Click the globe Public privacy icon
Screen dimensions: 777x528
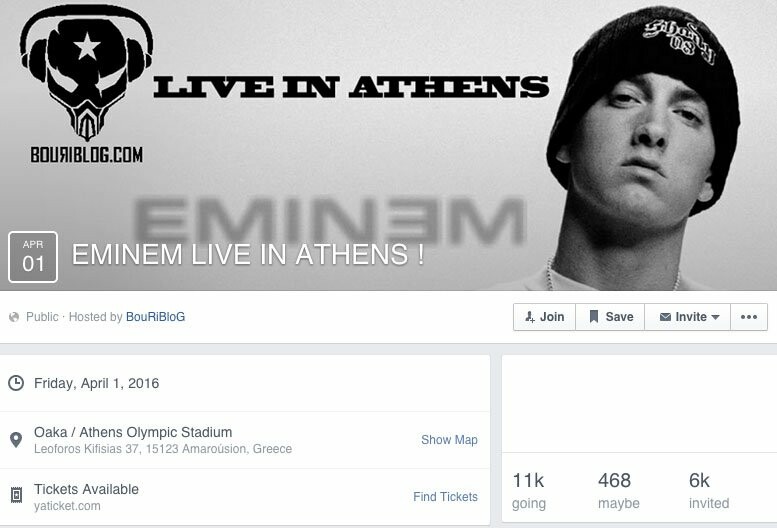[x=14, y=317]
